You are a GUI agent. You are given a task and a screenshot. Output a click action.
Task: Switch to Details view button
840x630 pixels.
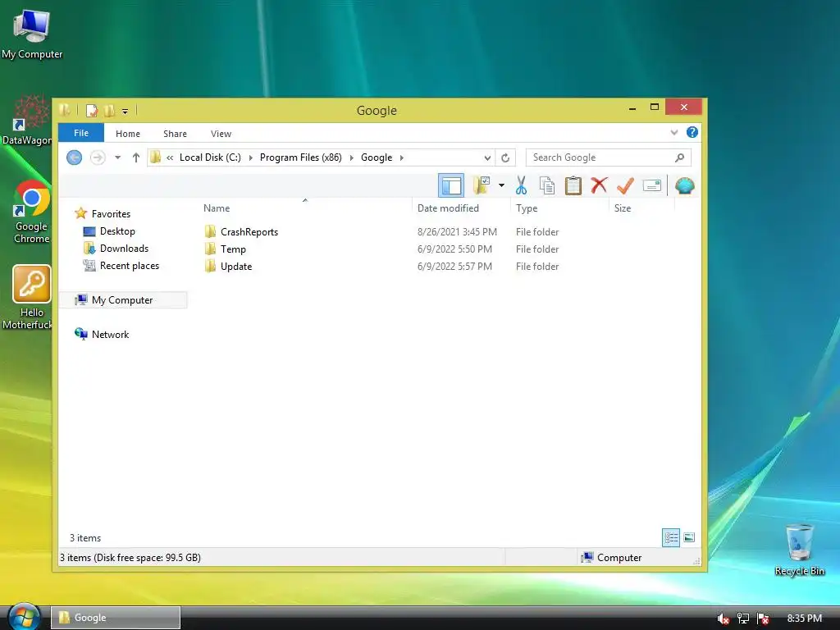pyautogui.click(x=671, y=537)
